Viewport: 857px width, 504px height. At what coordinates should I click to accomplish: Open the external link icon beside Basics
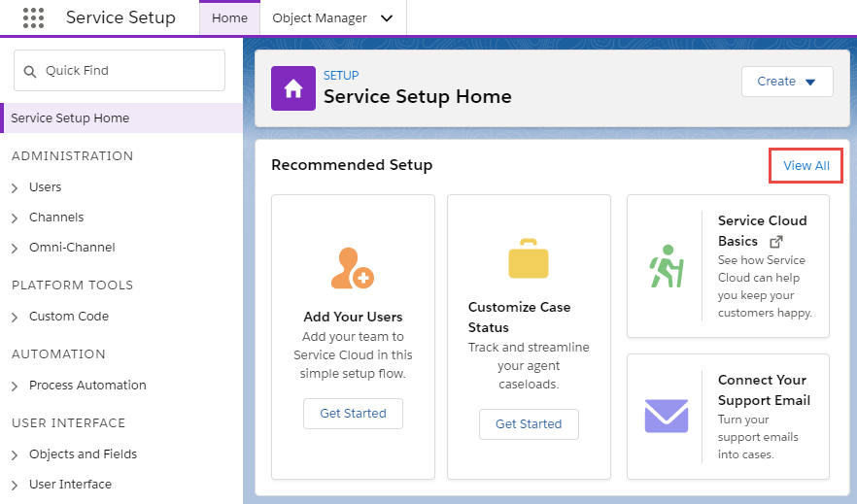776,241
